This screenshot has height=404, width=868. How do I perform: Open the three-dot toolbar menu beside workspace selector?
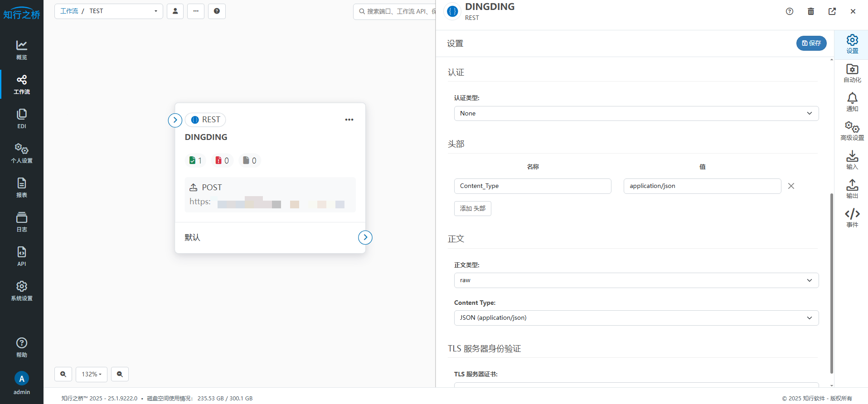(196, 11)
